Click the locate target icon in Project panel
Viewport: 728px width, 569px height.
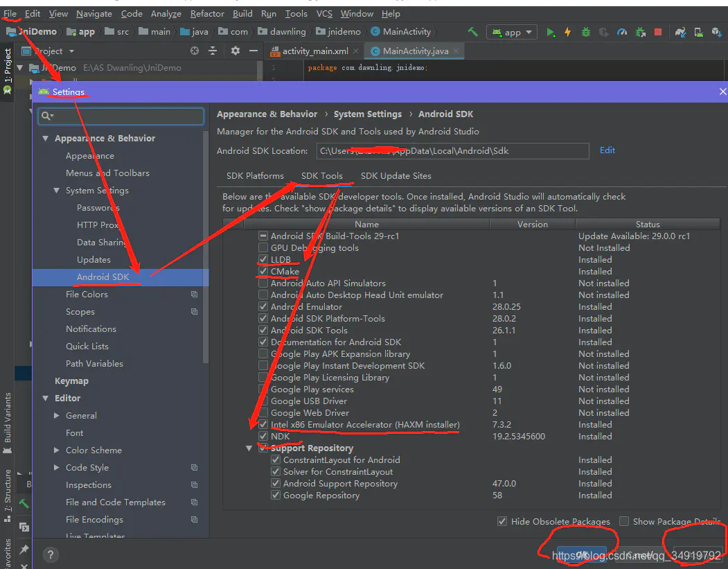click(195, 51)
